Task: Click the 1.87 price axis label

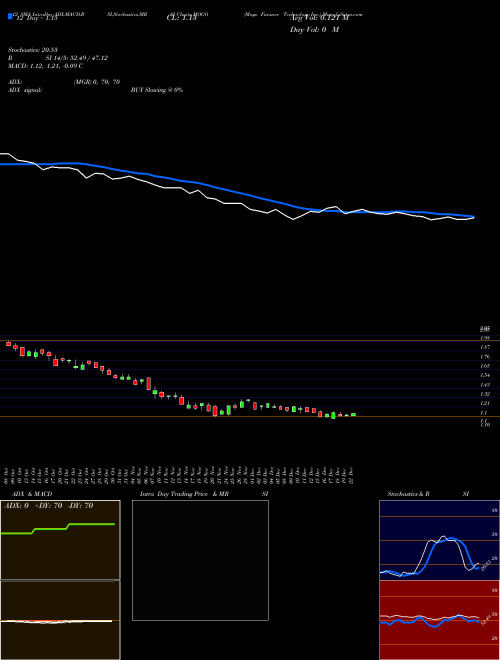Action: [x=485, y=347]
